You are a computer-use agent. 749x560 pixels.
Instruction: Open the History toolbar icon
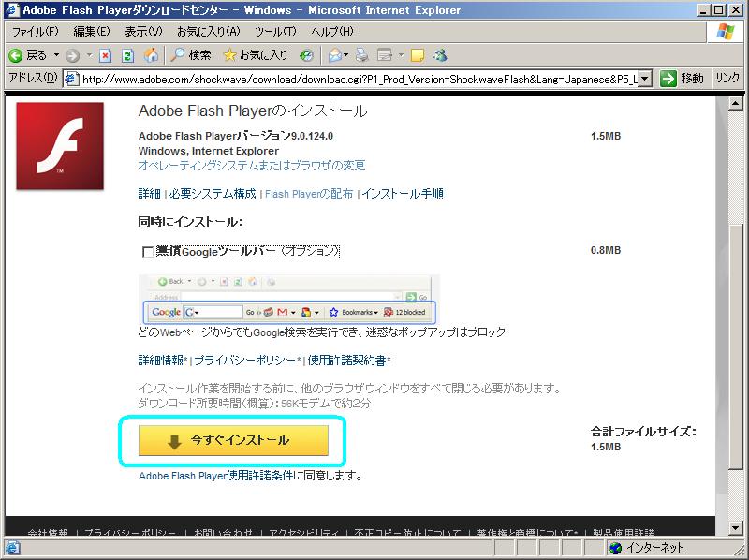[x=306, y=56]
